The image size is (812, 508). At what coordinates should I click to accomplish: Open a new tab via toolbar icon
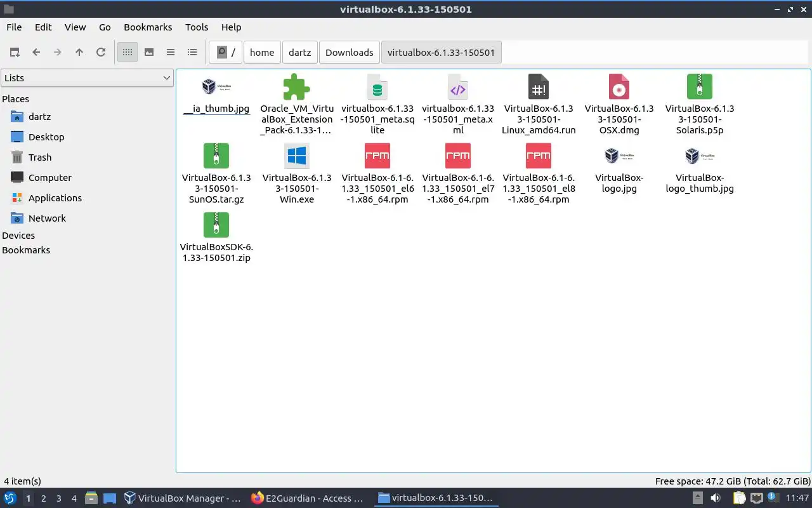click(15, 52)
